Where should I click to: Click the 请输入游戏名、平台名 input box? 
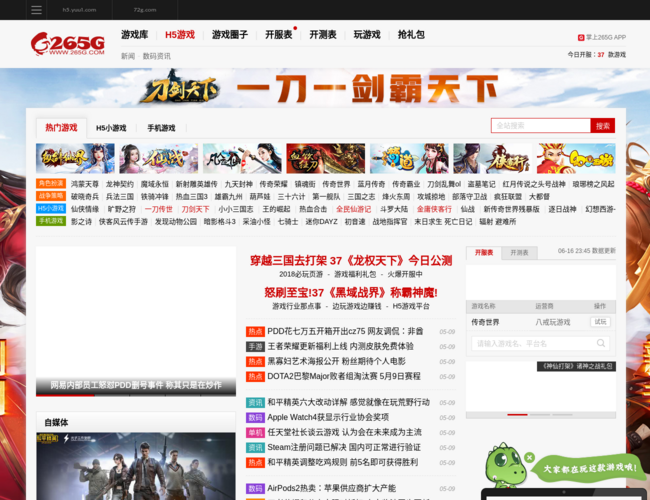(540, 343)
